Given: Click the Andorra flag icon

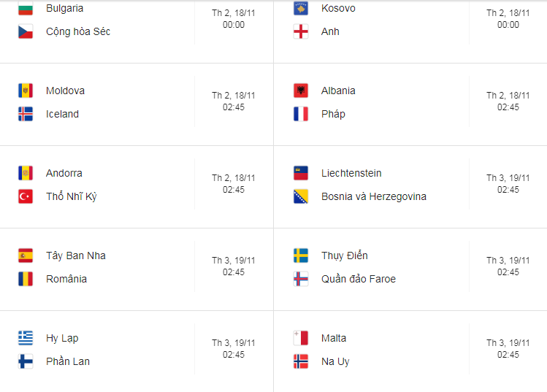Looking at the screenshot, I should [x=26, y=173].
